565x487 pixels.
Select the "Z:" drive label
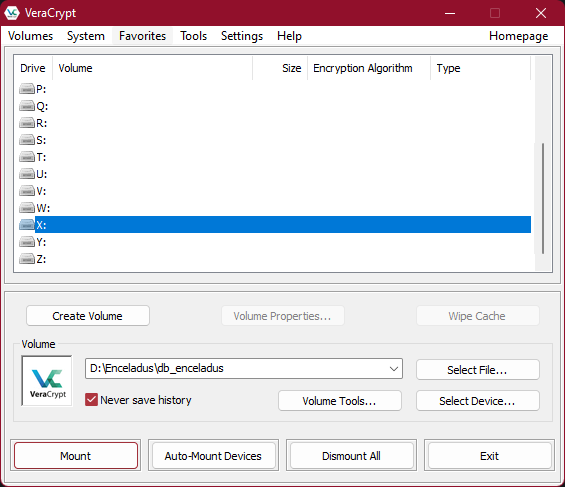(41, 259)
